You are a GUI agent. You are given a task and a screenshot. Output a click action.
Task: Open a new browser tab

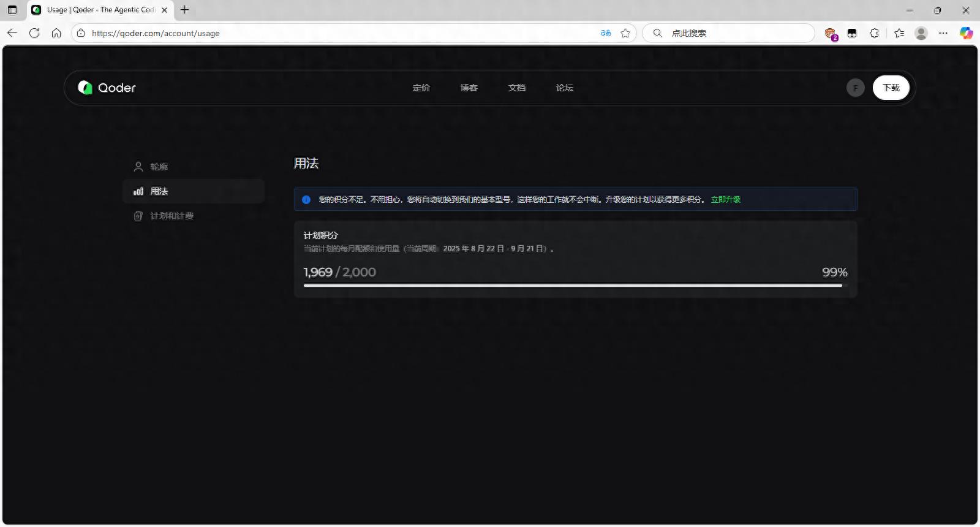[x=184, y=10]
